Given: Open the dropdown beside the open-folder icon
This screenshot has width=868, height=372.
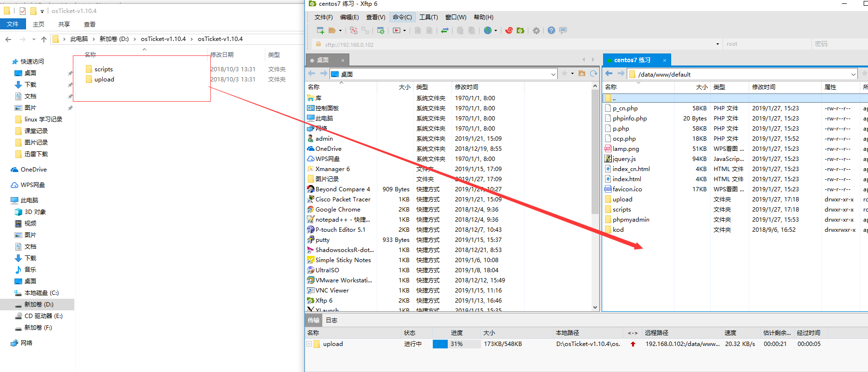Looking at the screenshot, I should click(340, 30).
